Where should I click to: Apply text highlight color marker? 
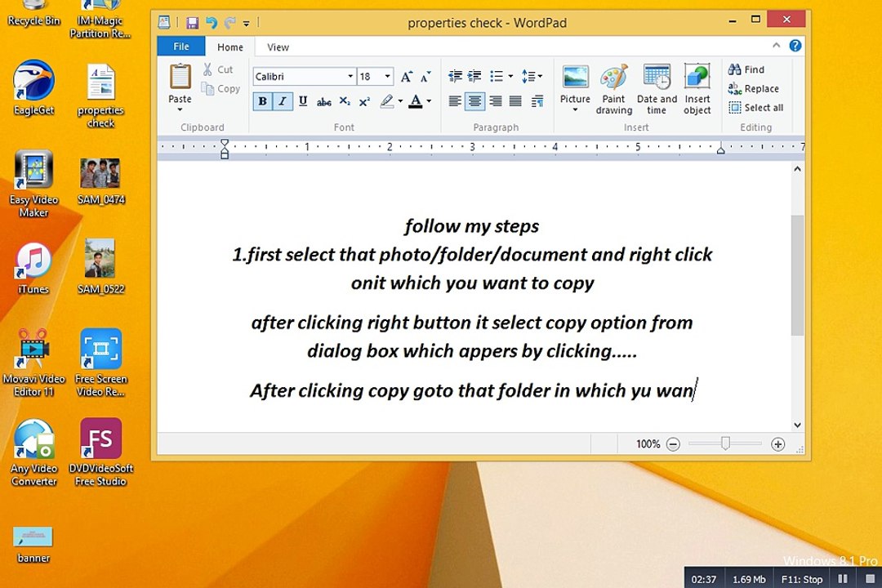tap(386, 101)
